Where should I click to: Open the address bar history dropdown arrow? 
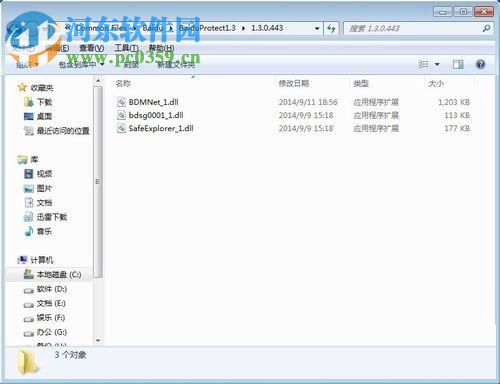pos(317,28)
